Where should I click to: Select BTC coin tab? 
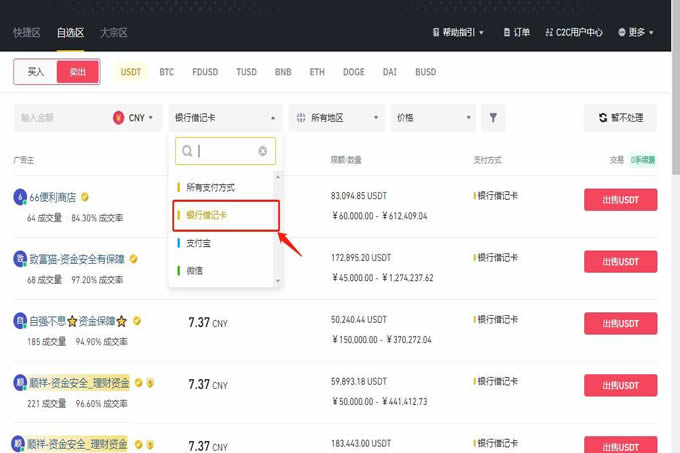point(167,72)
